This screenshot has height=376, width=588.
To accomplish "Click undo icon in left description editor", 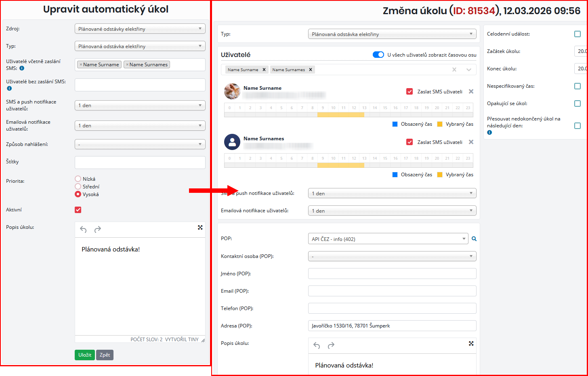I will point(83,230).
